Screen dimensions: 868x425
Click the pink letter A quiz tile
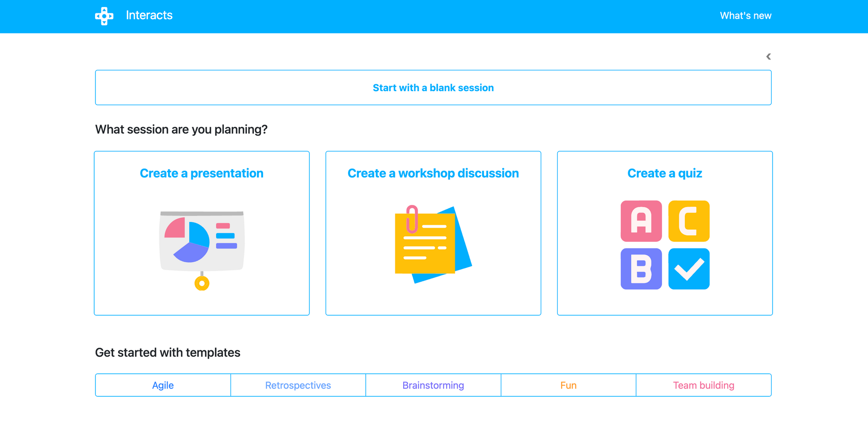[x=641, y=221]
